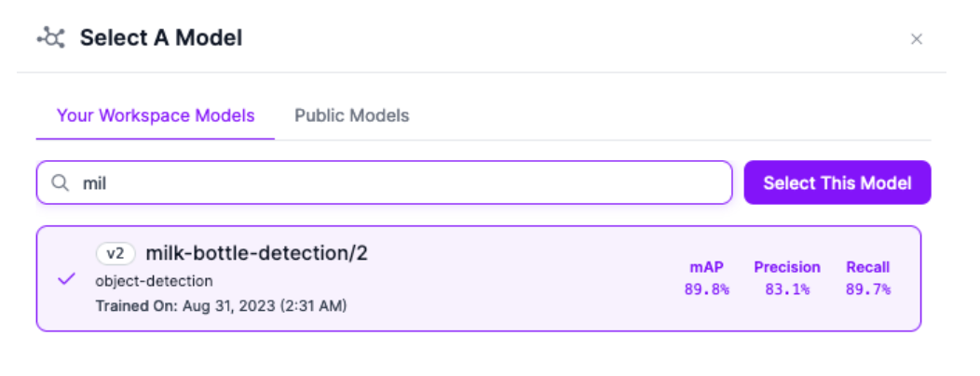Click the magnifying glass search icon

pyautogui.click(x=60, y=183)
